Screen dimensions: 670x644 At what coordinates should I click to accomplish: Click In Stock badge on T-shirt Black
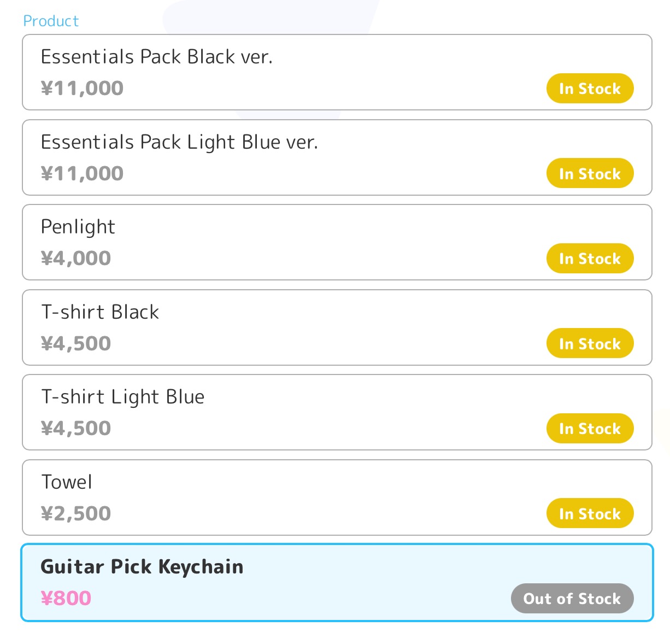tap(590, 344)
